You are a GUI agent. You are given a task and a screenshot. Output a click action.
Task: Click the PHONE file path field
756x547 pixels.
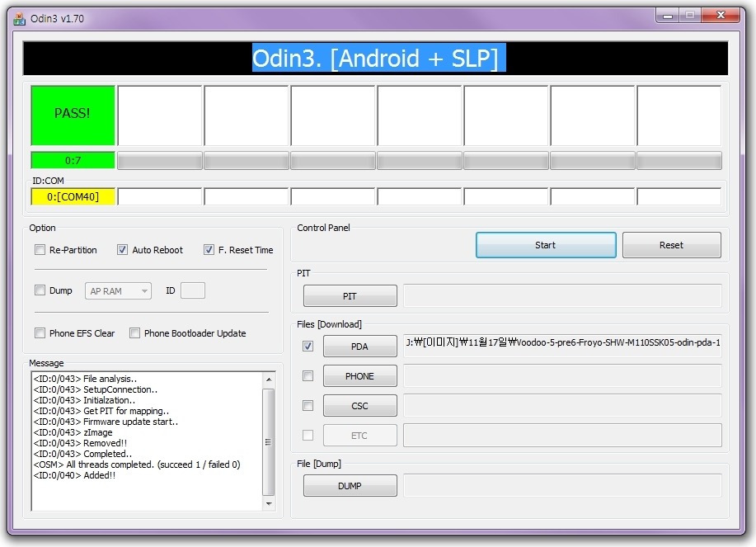562,375
